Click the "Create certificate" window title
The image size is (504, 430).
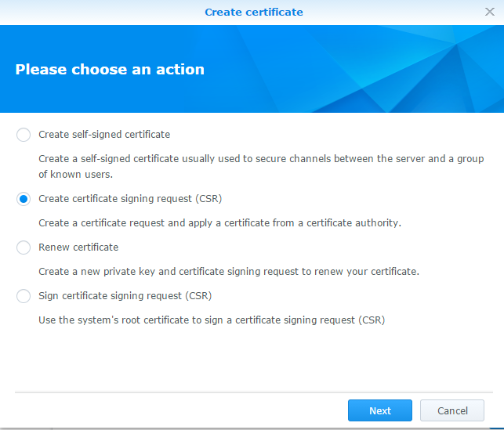[253, 12]
